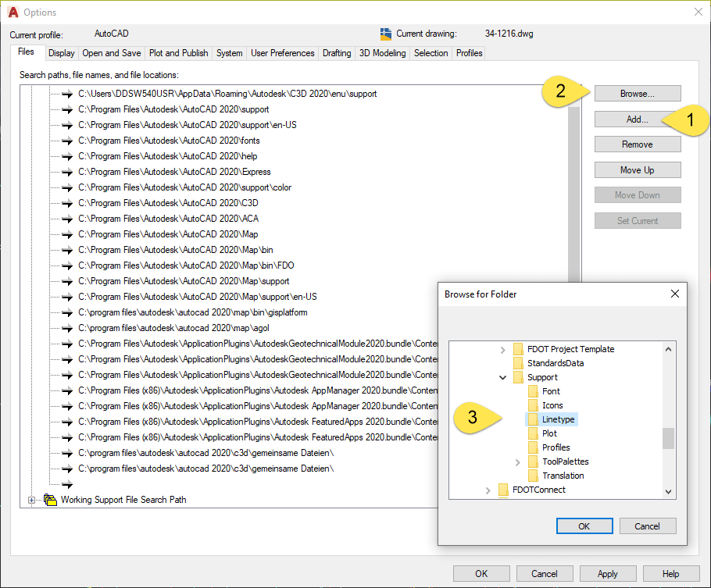This screenshot has height=588, width=711.
Task: Click the drawing file icon beside 34-1216.dwg
Action: (x=384, y=34)
